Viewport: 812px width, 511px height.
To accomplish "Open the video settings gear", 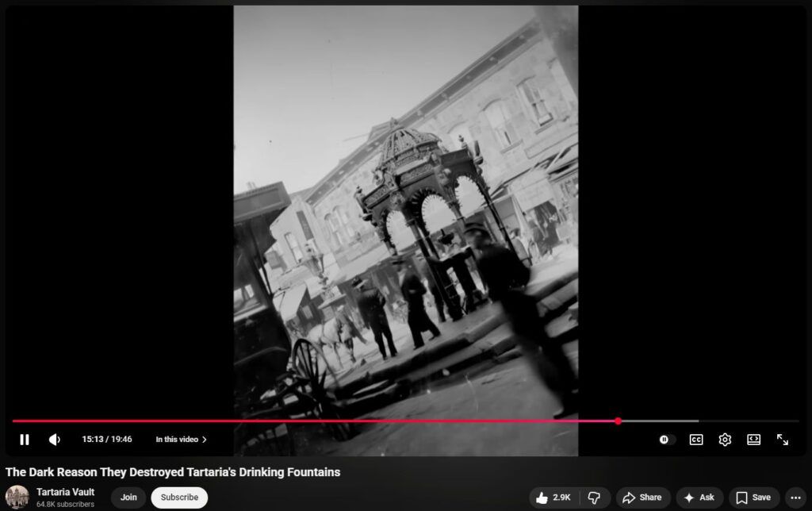I will point(725,440).
